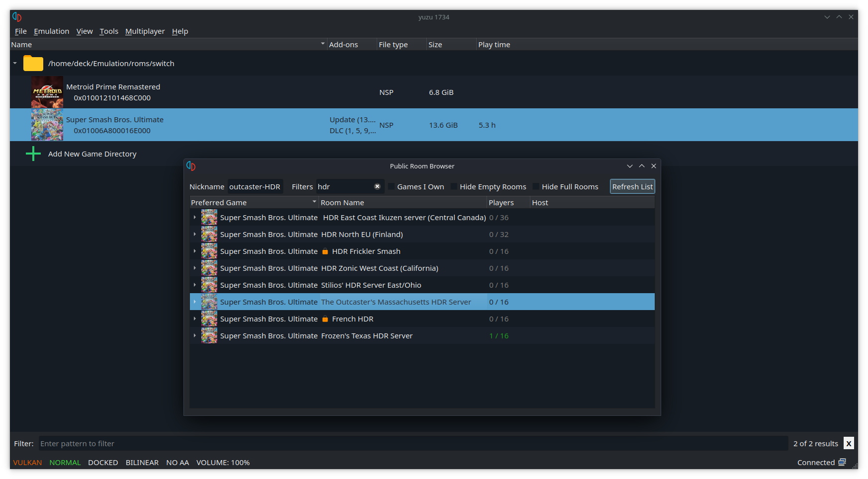The width and height of the screenshot is (868, 479).
Task: Toggle the DOCKED mode indicator
Action: [103, 463]
